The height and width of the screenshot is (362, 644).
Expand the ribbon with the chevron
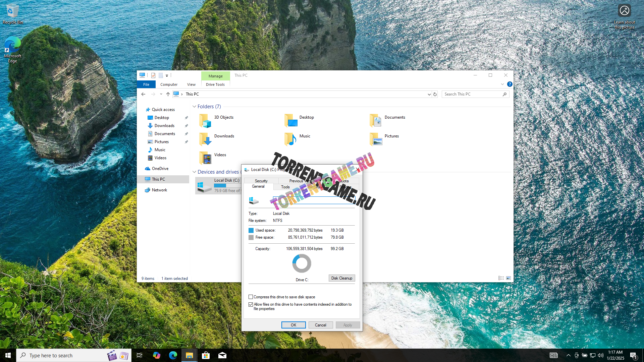pos(502,84)
